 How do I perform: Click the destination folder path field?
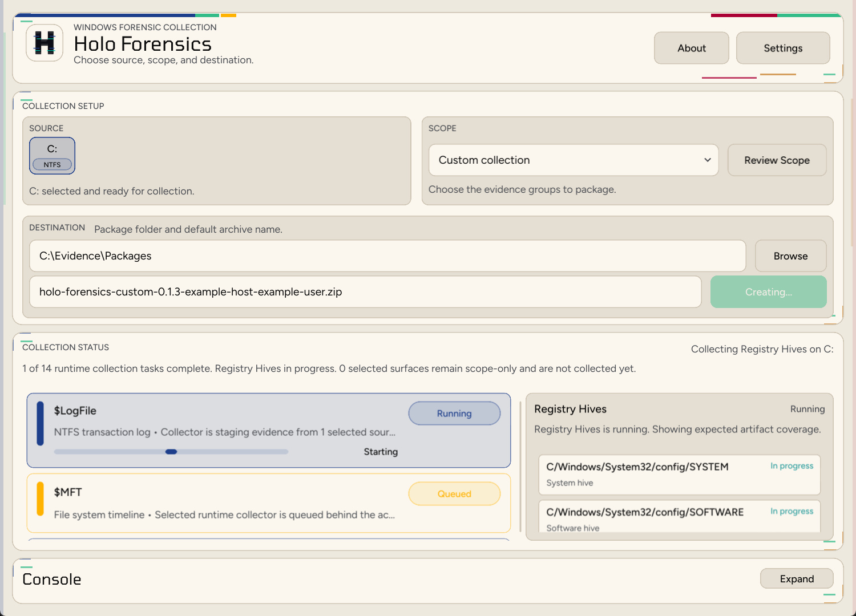pyautogui.click(x=387, y=256)
